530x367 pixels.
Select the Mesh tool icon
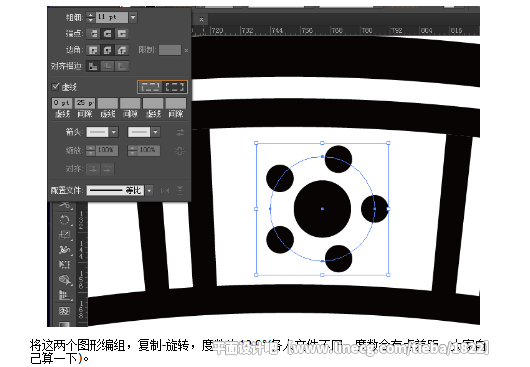64,311
